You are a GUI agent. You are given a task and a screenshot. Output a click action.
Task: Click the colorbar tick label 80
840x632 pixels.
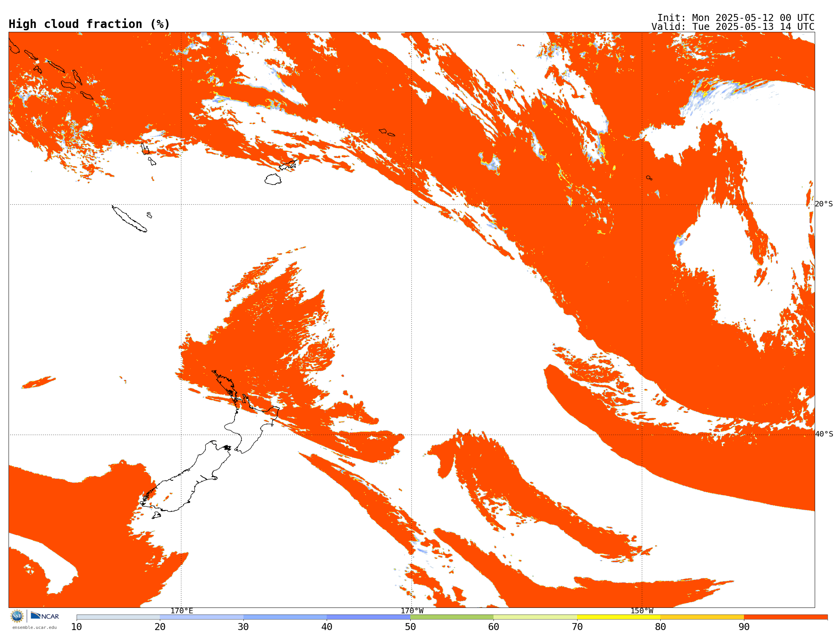pyautogui.click(x=660, y=627)
